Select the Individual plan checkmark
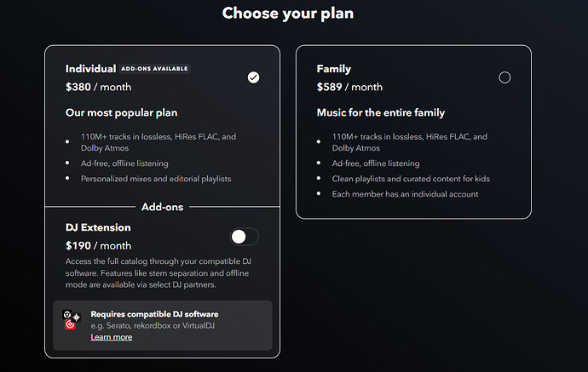Image resolution: width=588 pixels, height=372 pixels. [x=253, y=77]
